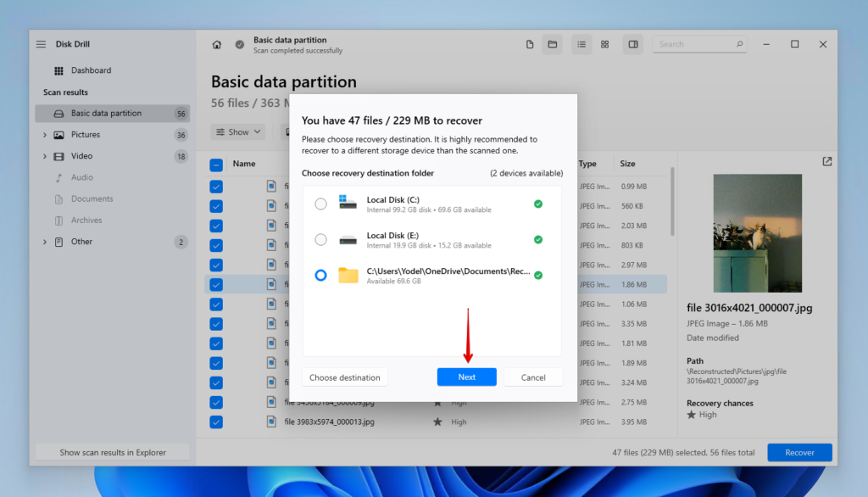
Task: Click inside the Search field
Action: [x=695, y=43]
